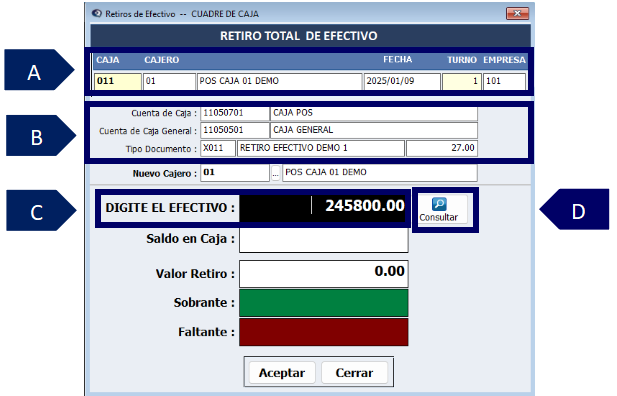
Task: Select the Saldo en Caja field
Action: 323,240
